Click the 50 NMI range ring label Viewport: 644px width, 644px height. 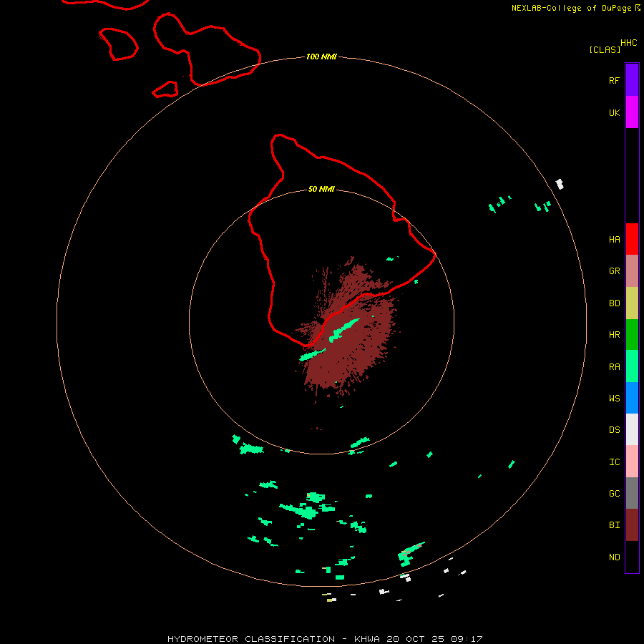coord(321,189)
